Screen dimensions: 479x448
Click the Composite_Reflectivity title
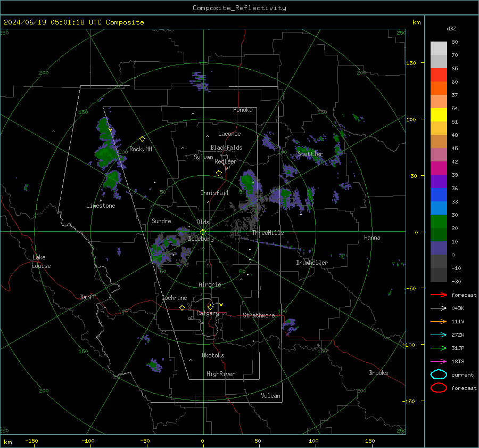(x=240, y=8)
